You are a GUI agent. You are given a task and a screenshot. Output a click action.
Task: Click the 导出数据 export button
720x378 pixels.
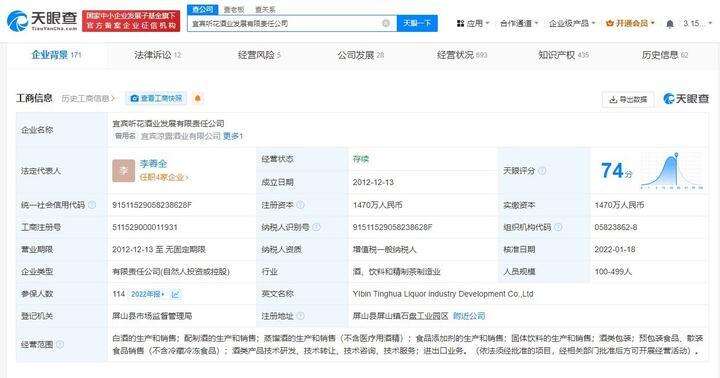(628, 99)
